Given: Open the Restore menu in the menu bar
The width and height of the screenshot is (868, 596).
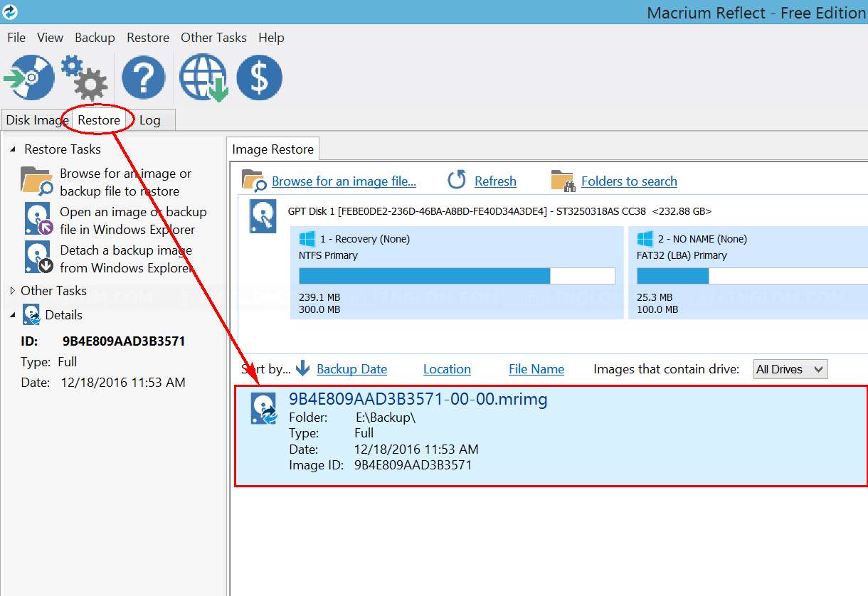Looking at the screenshot, I should [148, 38].
